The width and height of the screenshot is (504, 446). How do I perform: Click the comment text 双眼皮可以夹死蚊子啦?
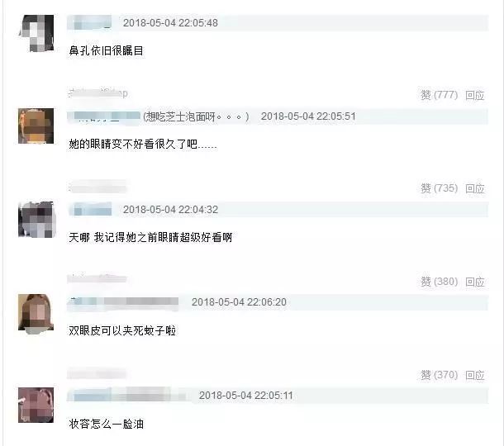tap(122, 330)
